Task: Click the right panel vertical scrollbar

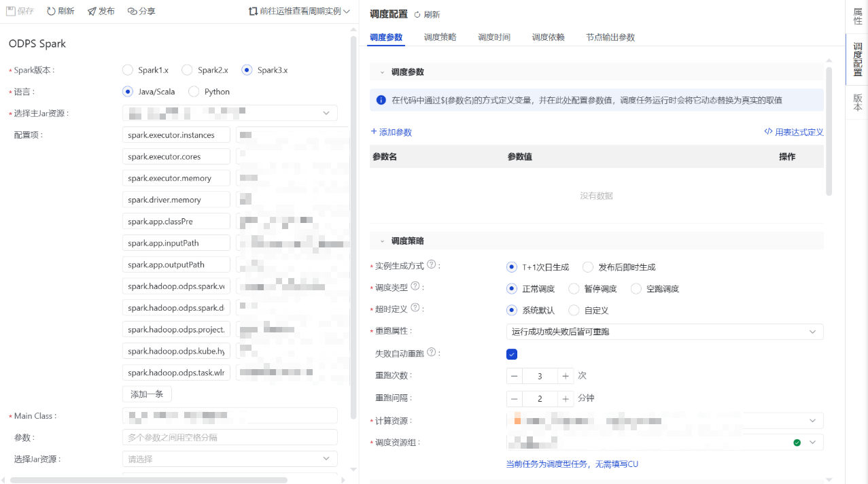Action: pos(829,131)
